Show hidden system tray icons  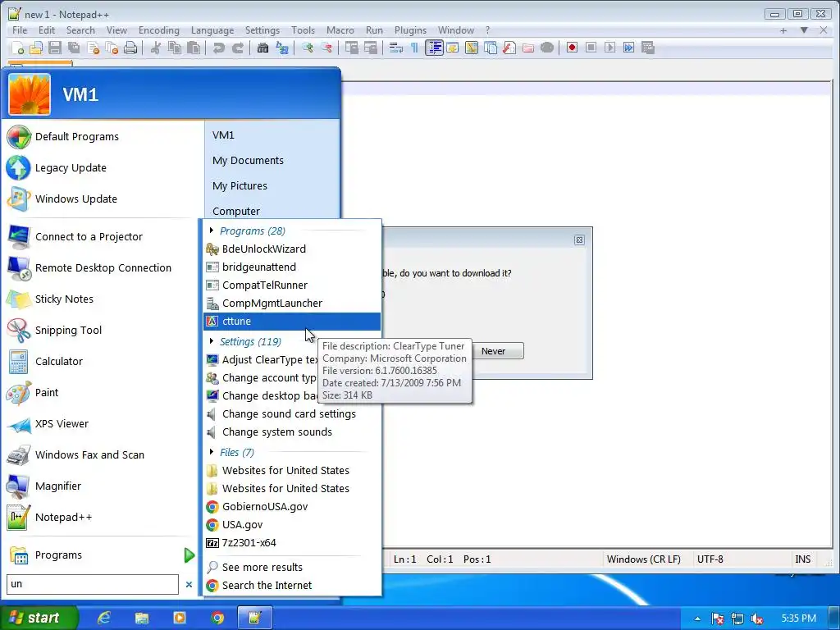(697, 619)
